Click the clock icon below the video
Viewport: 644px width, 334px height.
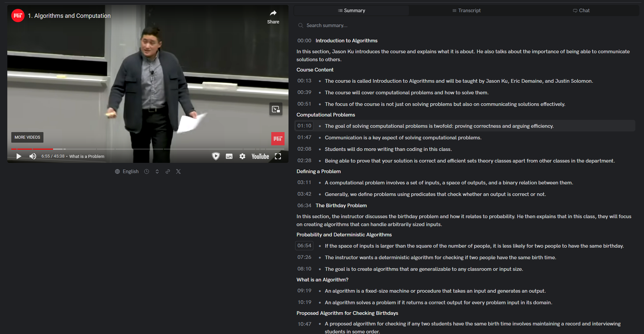147,171
